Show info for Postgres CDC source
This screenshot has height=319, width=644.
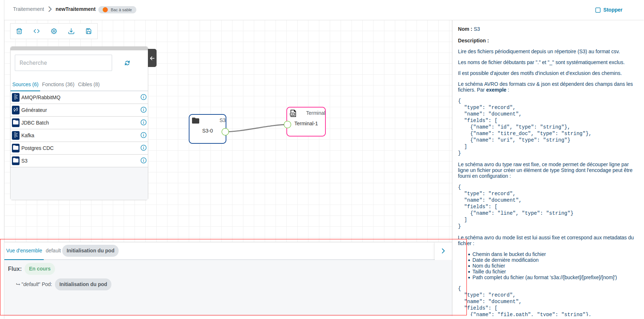144,148
